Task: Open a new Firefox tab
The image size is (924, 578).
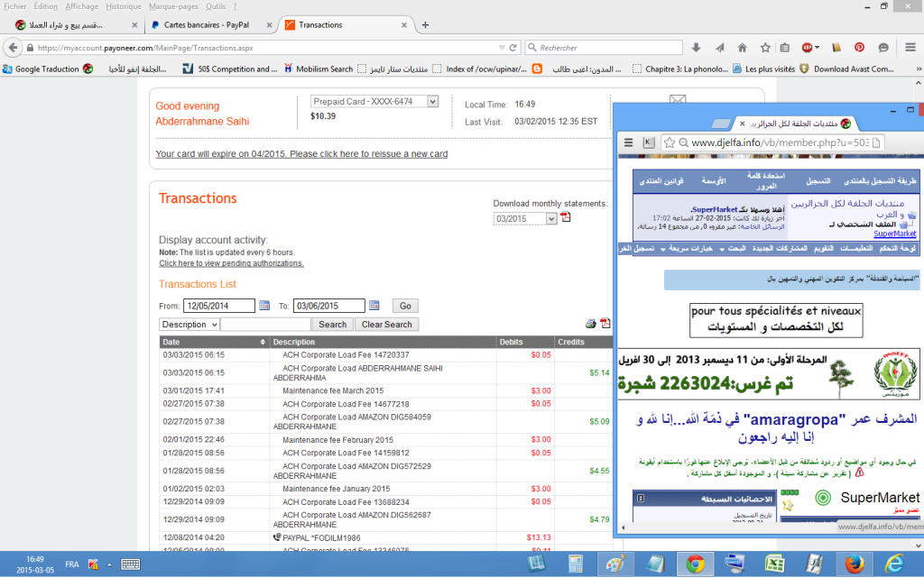Action: 425,24
